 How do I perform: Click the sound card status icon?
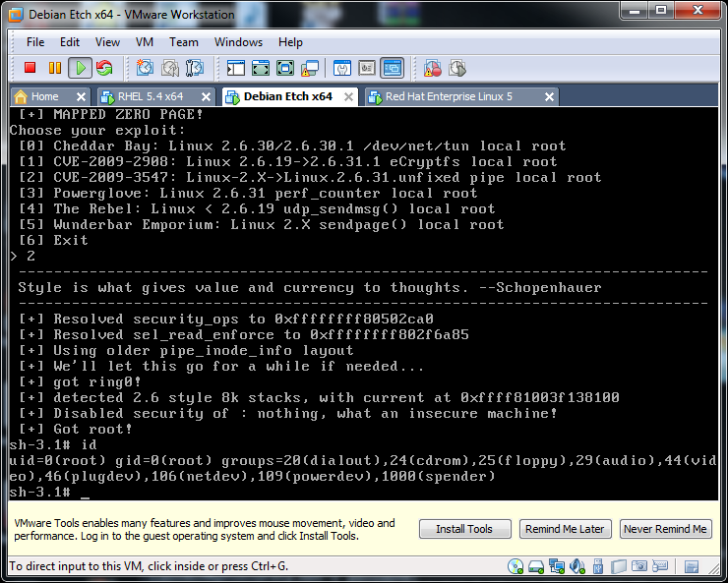click(577, 566)
